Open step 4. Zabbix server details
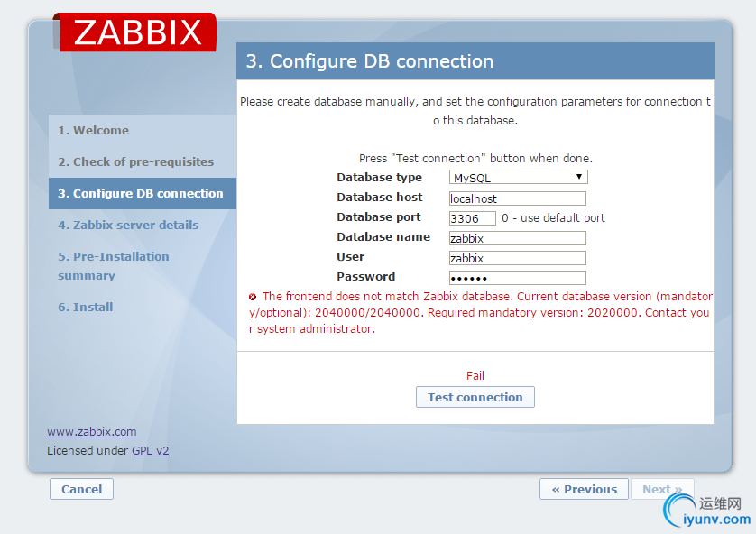Screen dimensions: 756x534 (128, 226)
